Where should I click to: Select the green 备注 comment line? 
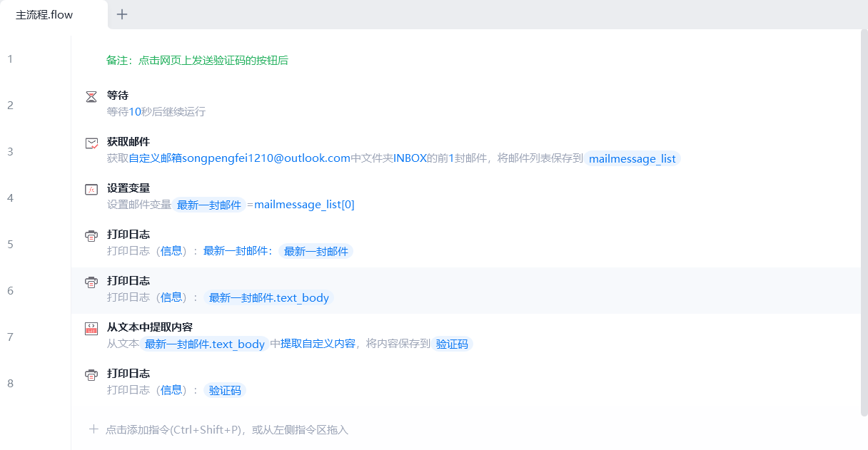[197, 61]
